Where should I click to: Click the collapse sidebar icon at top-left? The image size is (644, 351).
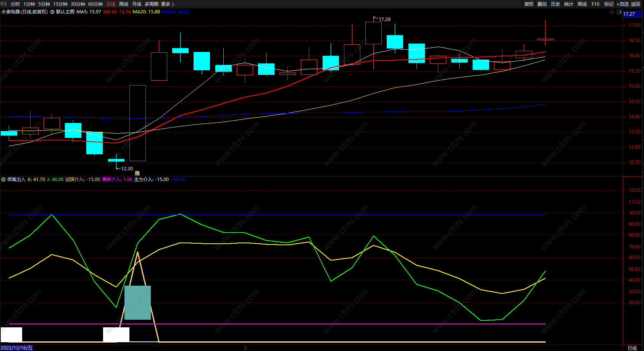(x=4, y=4)
